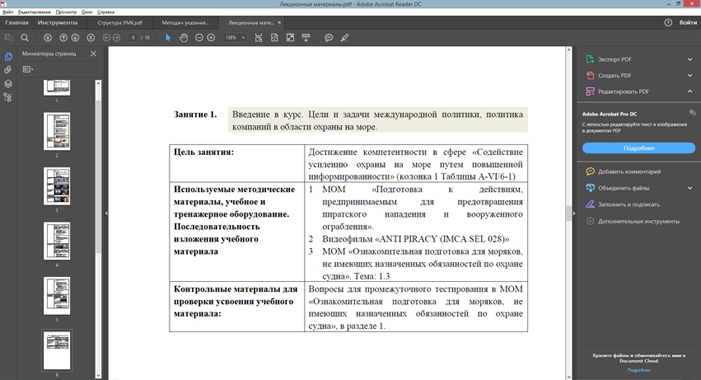701x380 pixels.
Task: Select page 2 thumbnail
Action: pos(57,131)
